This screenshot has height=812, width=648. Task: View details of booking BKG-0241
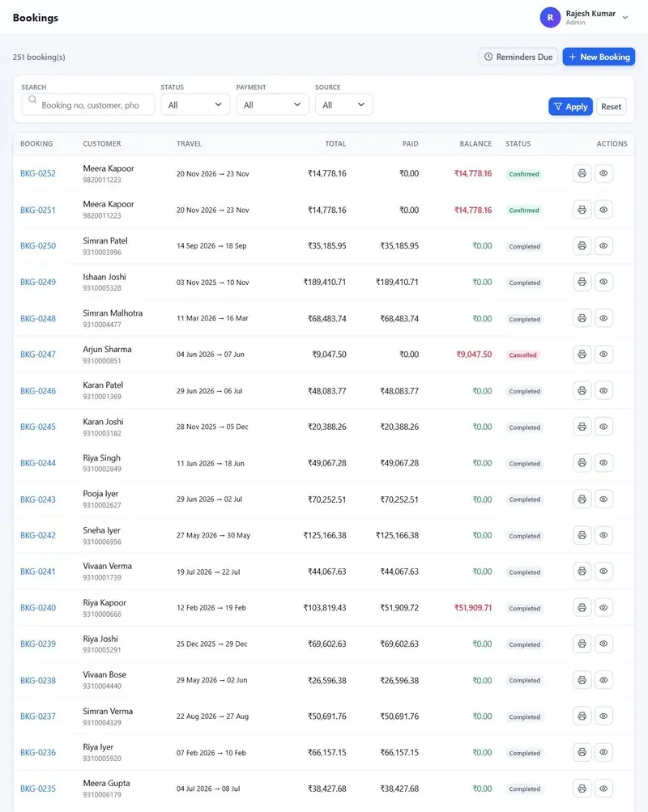tap(603, 572)
